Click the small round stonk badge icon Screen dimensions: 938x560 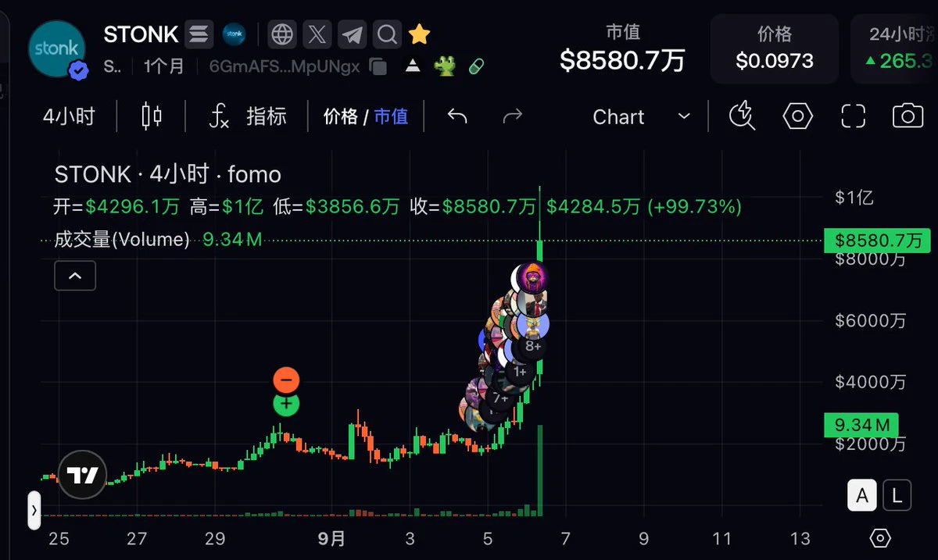click(x=234, y=34)
